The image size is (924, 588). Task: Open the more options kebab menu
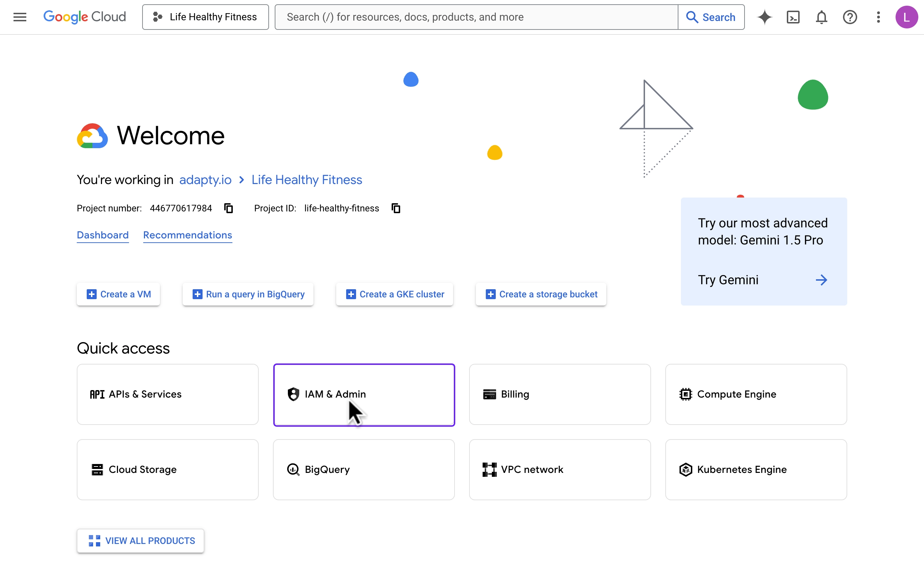tap(878, 17)
